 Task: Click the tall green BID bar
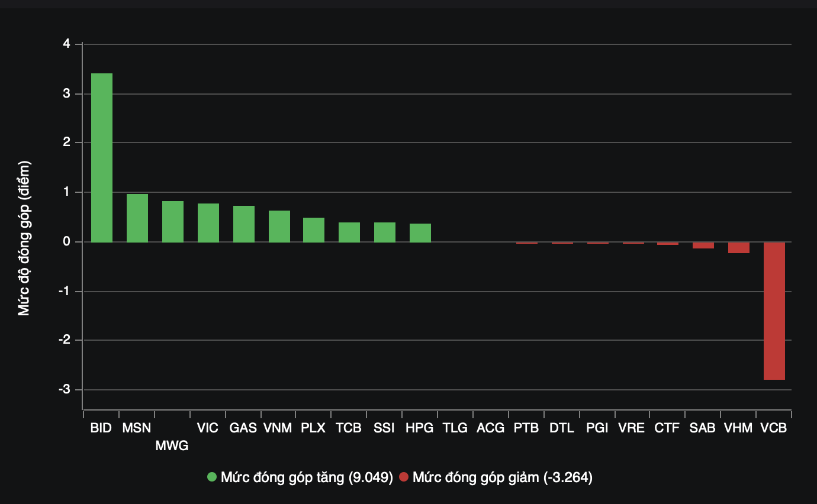[x=101, y=157]
